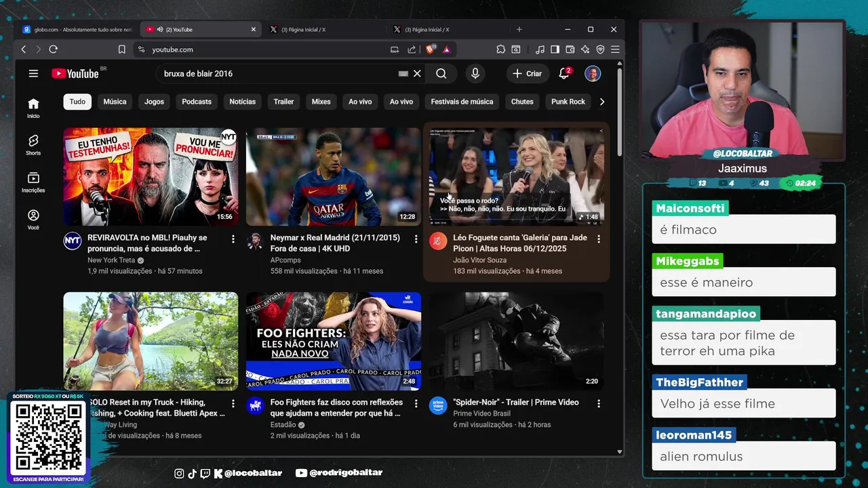Click the YouTube logo
Viewport: 868px width, 488px height.
click(75, 73)
